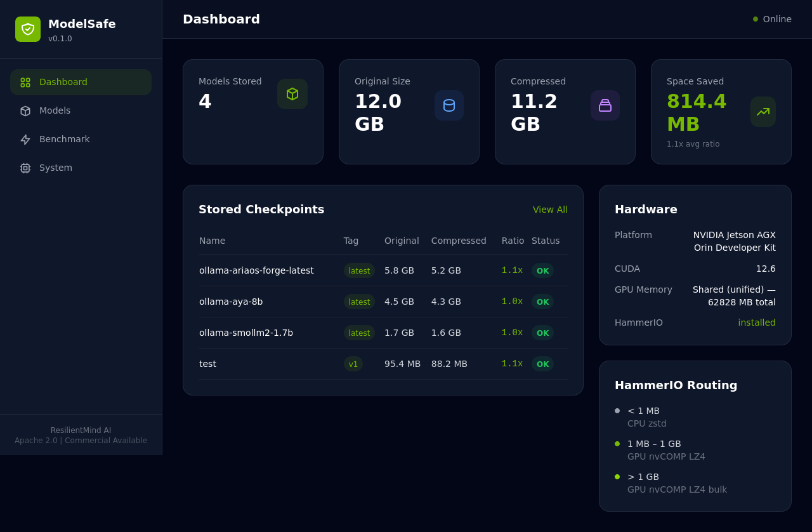Open the System page

(56, 168)
